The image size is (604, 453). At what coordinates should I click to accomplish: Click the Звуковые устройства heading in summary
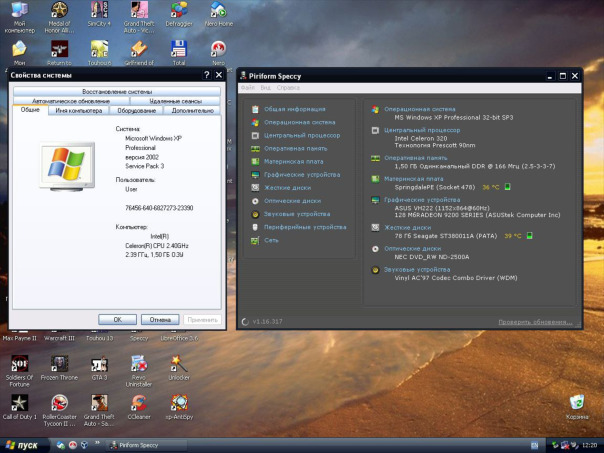(x=417, y=270)
